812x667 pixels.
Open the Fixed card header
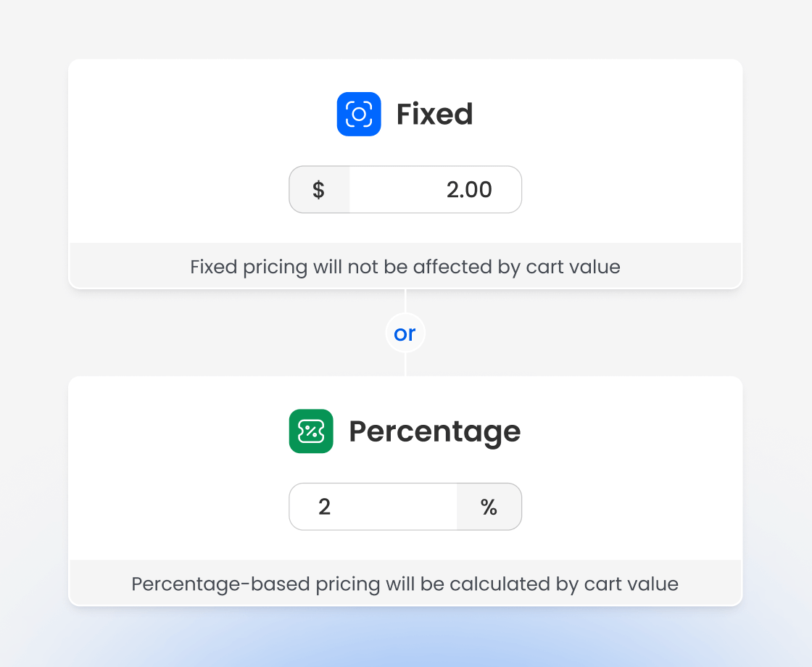click(405, 114)
